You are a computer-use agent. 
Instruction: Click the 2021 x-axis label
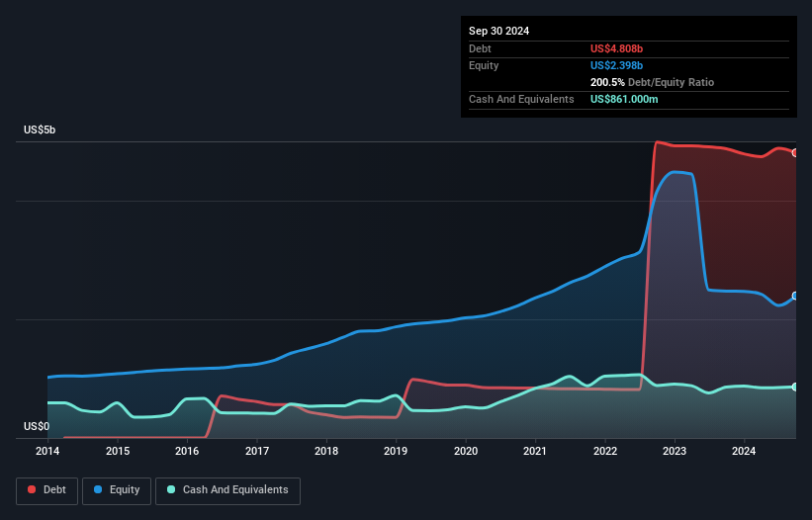pos(535,451)
